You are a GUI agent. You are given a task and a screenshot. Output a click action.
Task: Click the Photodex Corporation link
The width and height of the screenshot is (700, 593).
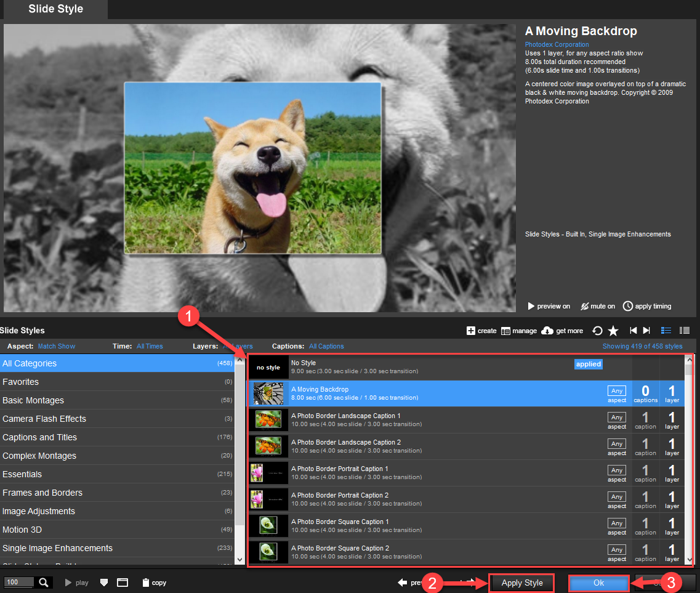click(x=557, y=44)
